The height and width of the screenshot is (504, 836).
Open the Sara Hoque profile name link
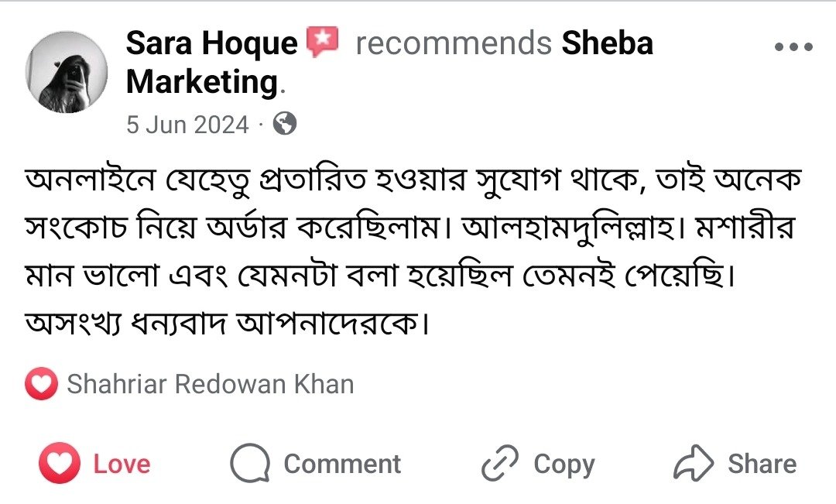(211, 43)
